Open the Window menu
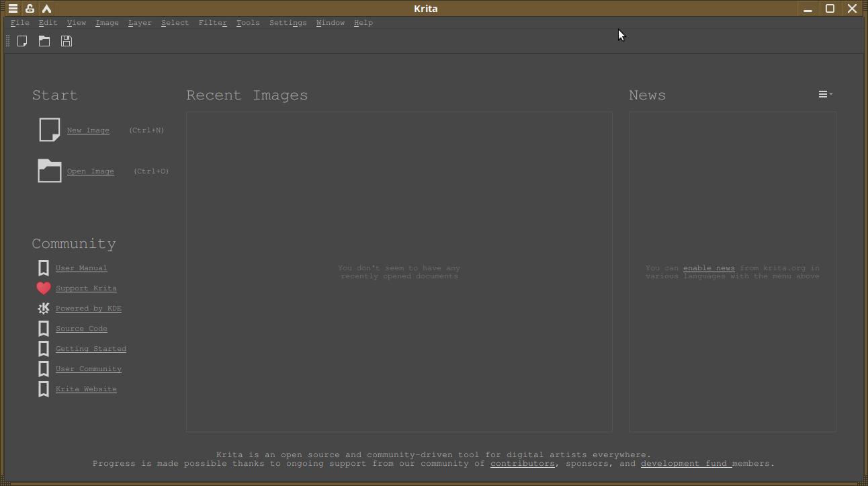The height and width of the screenshot is (486, 868). (x=331, y=23)
